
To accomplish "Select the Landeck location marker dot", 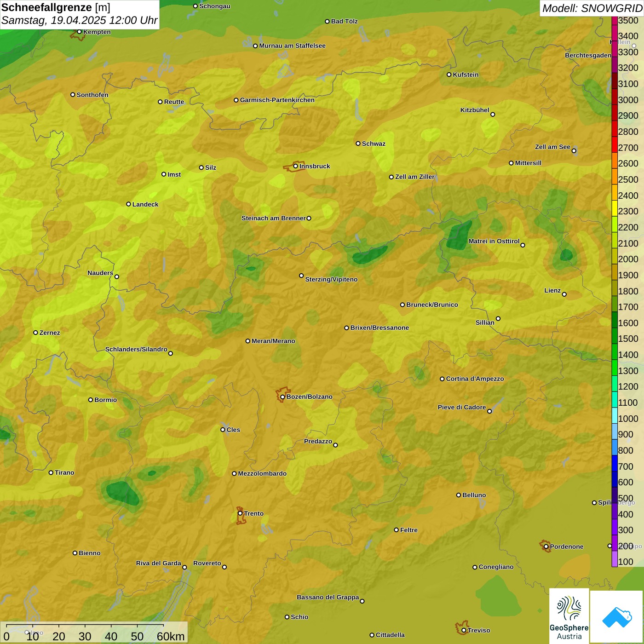I will 128,204.
